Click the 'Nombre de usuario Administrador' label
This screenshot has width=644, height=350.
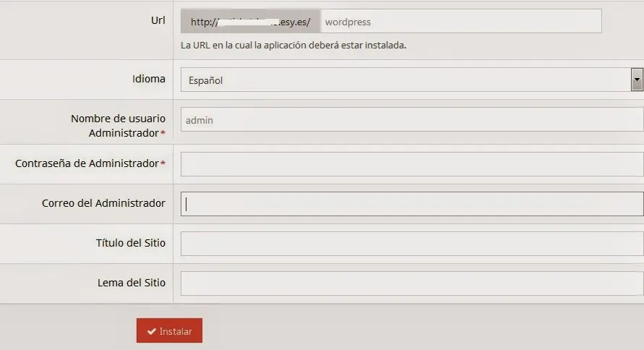click(119, 126)
